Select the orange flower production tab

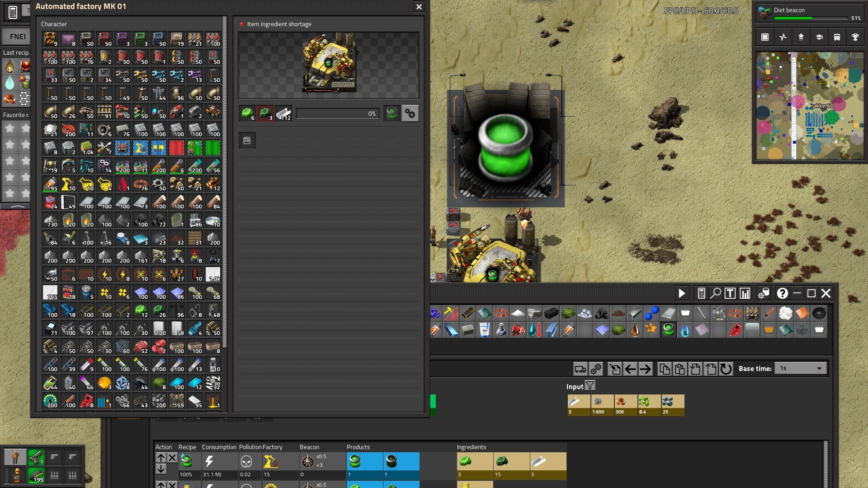point(651,330)
